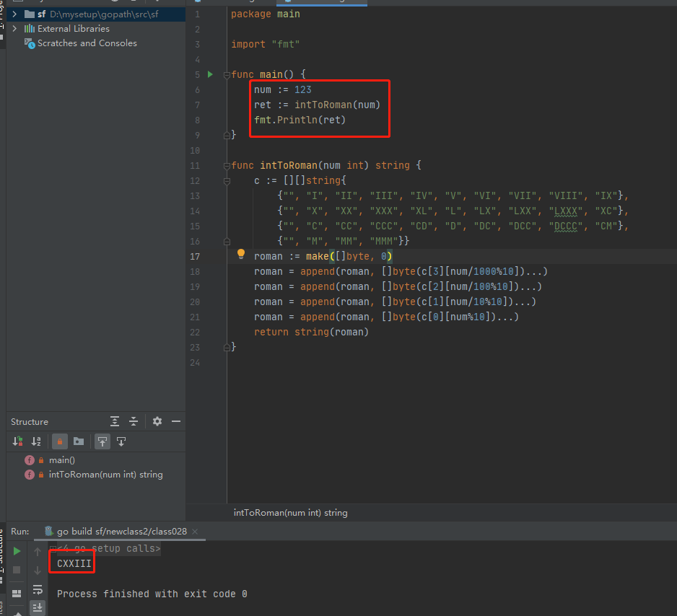Expand all in Structure panel
Screen dimensions: 677x616
(x=115, y=421)
